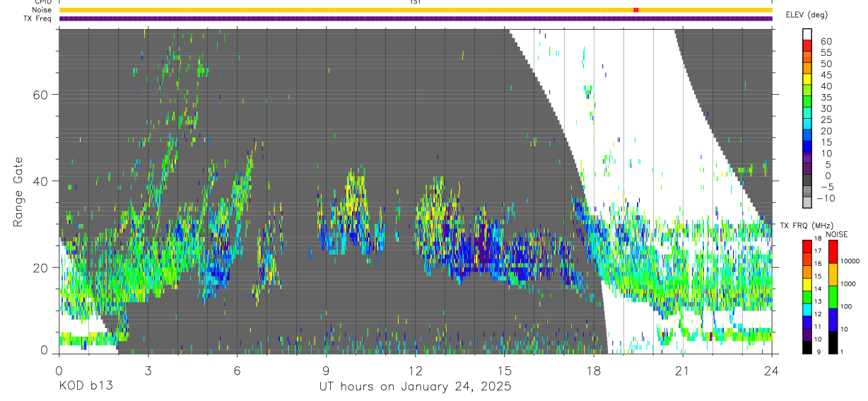This screenshot has width=868, height=401.
Task: Select the blue swatch in NOISE scale
Action: click(833, 318)
